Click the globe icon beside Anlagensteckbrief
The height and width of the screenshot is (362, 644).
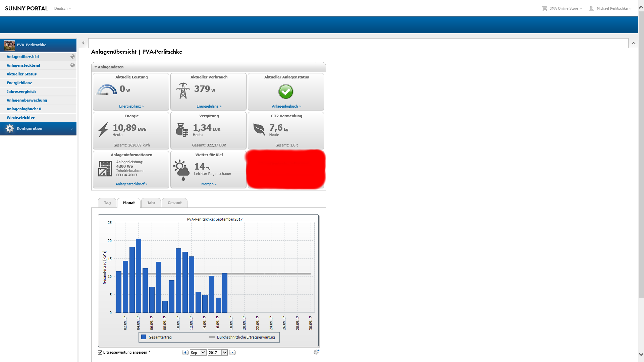72,65
